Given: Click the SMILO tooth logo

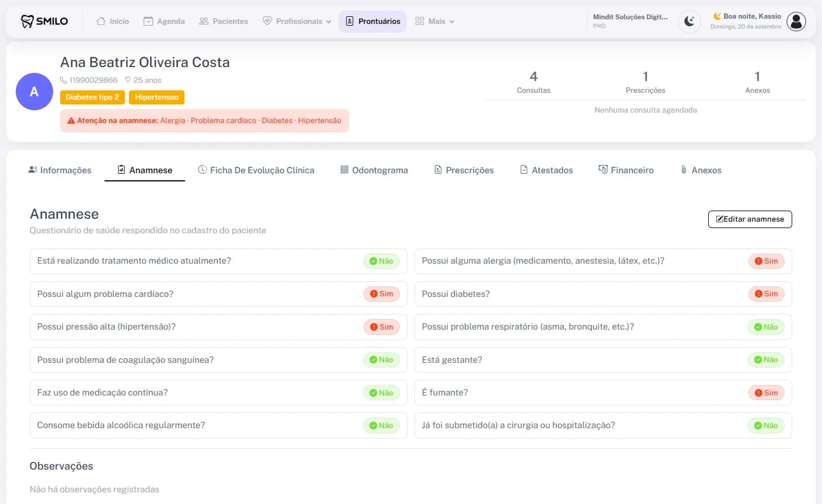Looking at the screenshot, I should tap(44, 21).
